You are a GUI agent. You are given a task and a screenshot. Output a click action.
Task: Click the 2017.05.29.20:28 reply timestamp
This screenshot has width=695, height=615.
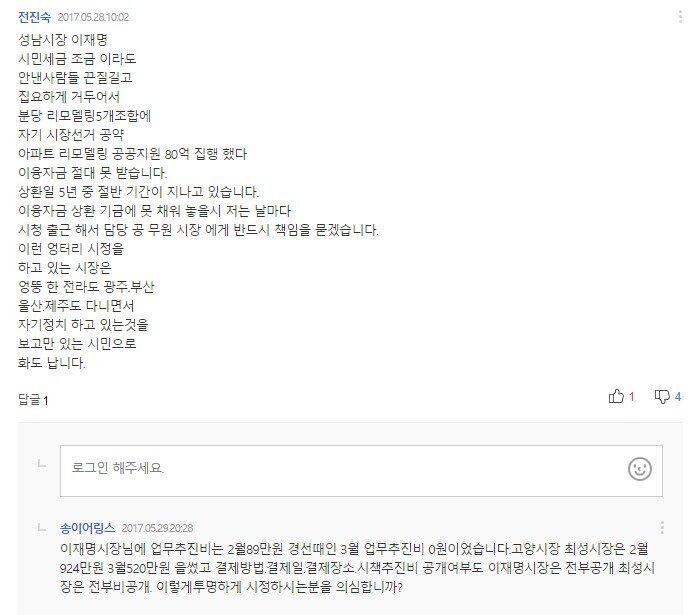click(x=157, y=528)
